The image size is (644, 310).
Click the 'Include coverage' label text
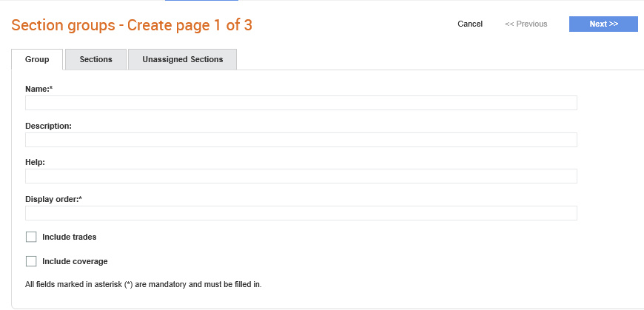click(75, 261)
